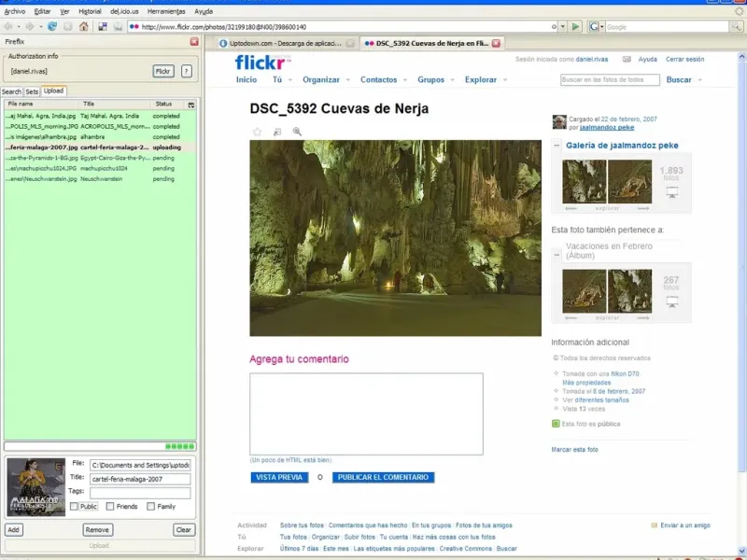Click the del.icio.us bookmarks toolbar icon
747x560 pixels.
pos(103,27)
